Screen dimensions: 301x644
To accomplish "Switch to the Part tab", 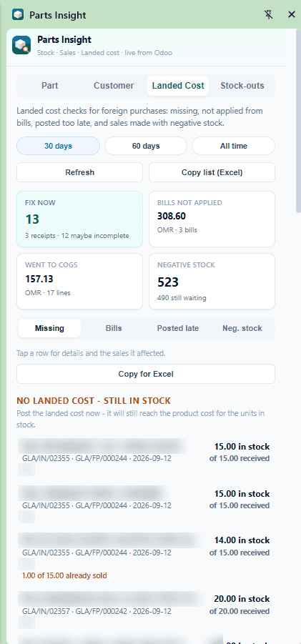I will tap(49, 86).
